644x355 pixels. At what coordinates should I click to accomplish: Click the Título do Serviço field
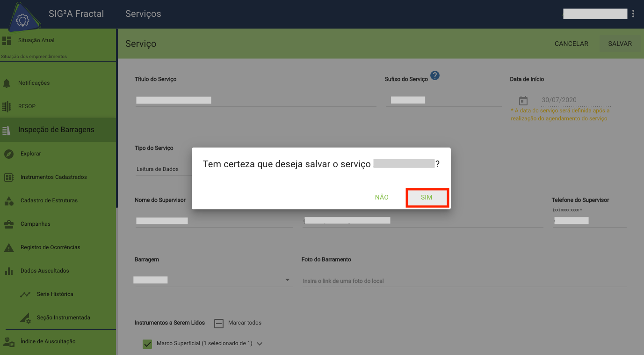(x=256, y=100)
